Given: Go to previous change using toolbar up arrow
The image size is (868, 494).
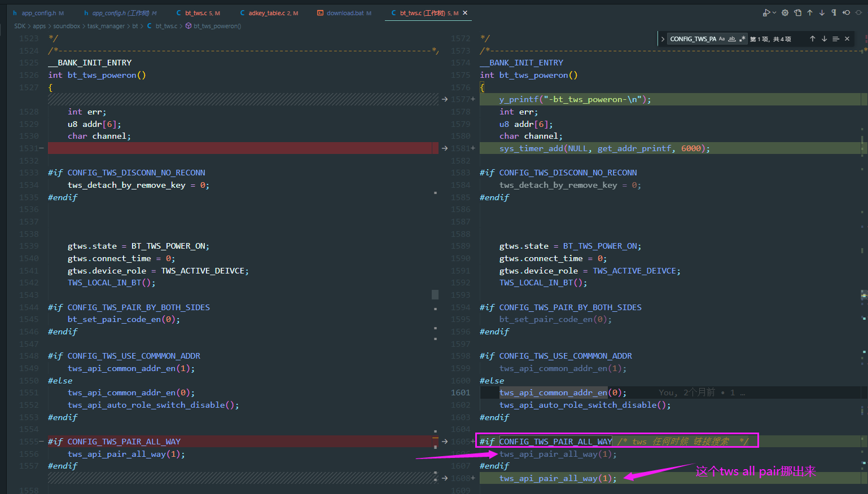Looking at the screenshot, I should pos(810,12).
